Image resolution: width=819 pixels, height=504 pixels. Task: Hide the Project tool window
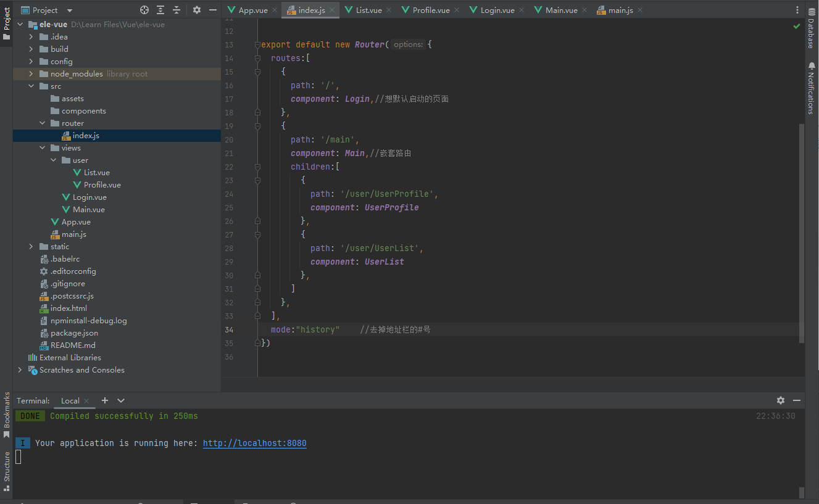[213, 10]
